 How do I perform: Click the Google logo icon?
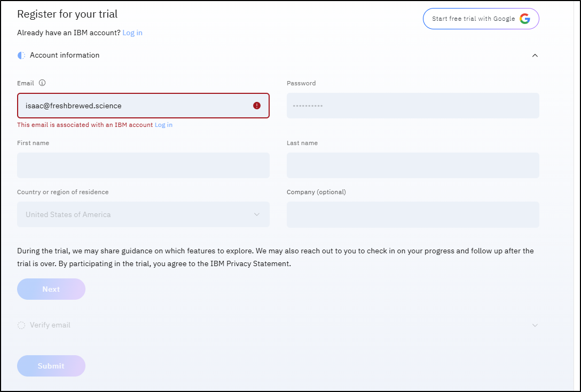pos(525,19)
